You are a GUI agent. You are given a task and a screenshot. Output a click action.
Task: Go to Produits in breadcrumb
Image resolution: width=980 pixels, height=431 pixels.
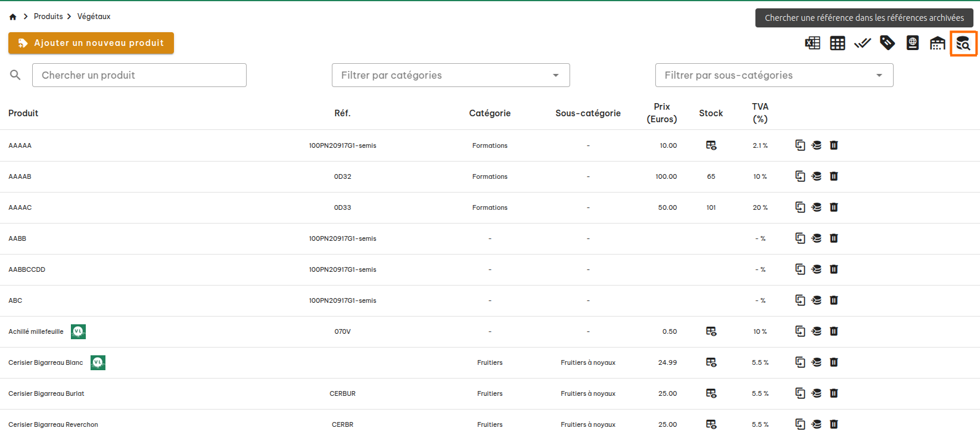tap(48, 17)
